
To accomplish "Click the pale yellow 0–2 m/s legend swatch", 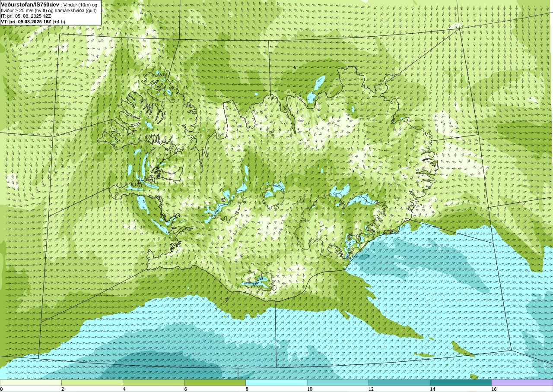I will [31, 383].
